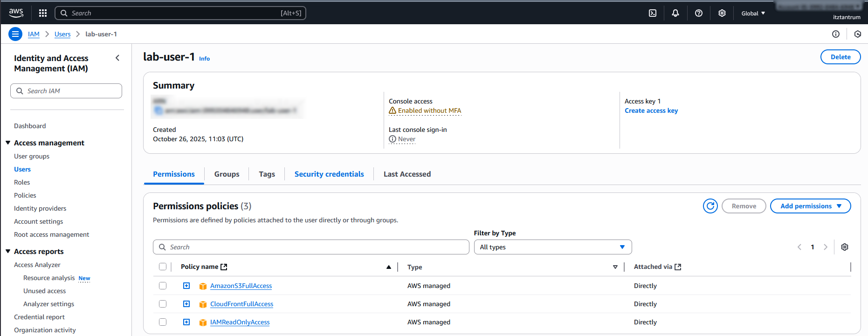Expand the CloudFrontFullAccess policy details
This screenshot has width=868, height=336.
tap(186, 304)
